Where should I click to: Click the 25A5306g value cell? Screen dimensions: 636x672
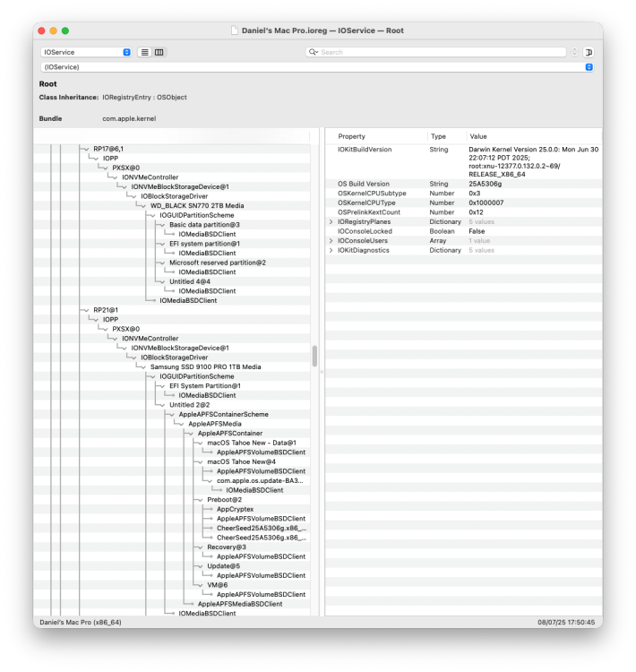click(486, 184)
